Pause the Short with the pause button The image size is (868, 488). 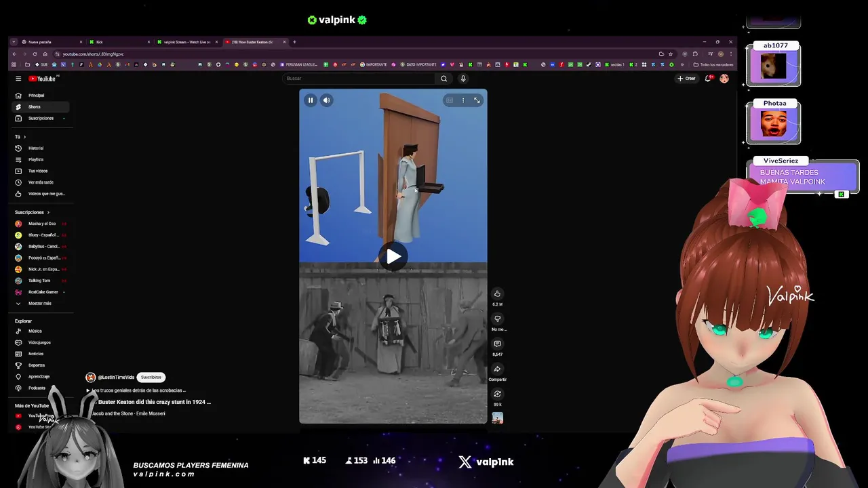(x=311, y=100)
